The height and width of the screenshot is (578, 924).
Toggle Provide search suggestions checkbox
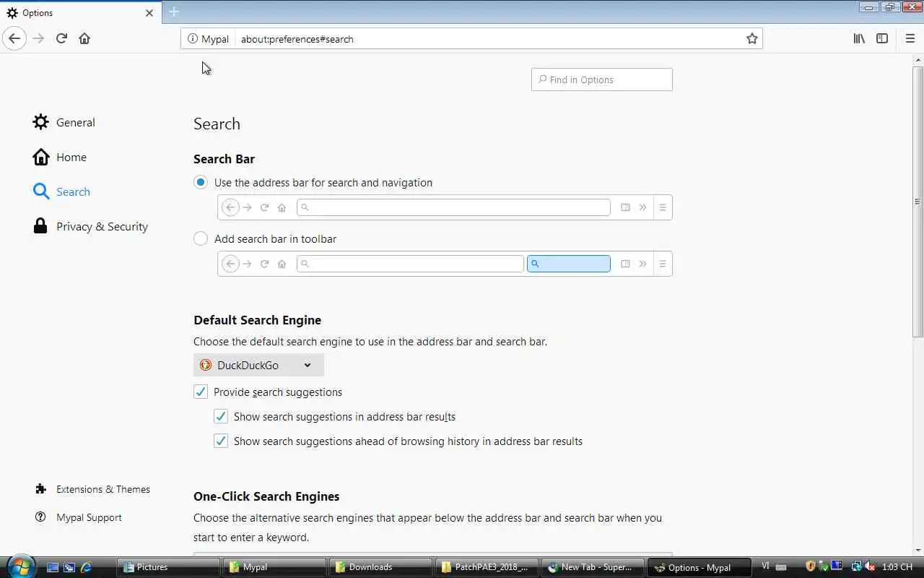coord(201,392)
